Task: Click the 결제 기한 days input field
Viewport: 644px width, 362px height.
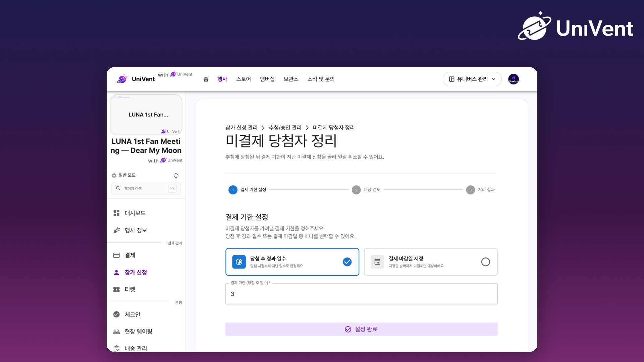Action: pyautogui.click(x=361, y=294)
